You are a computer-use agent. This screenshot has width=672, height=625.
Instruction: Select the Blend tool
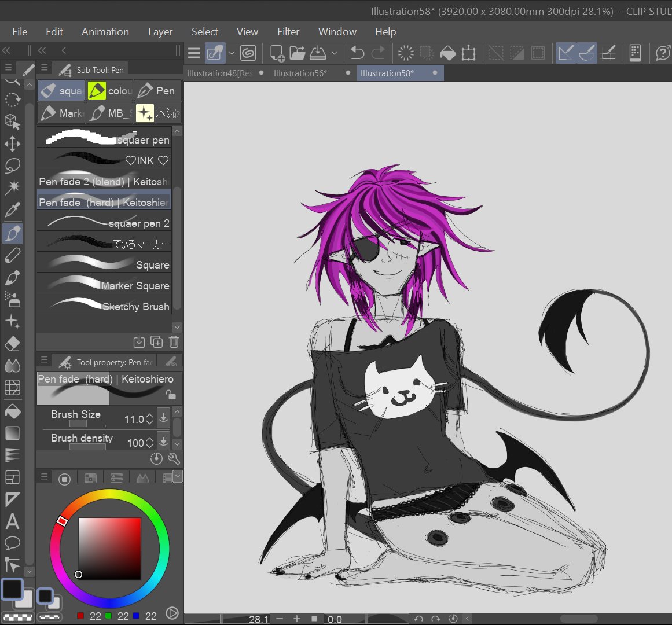(12, 365)
